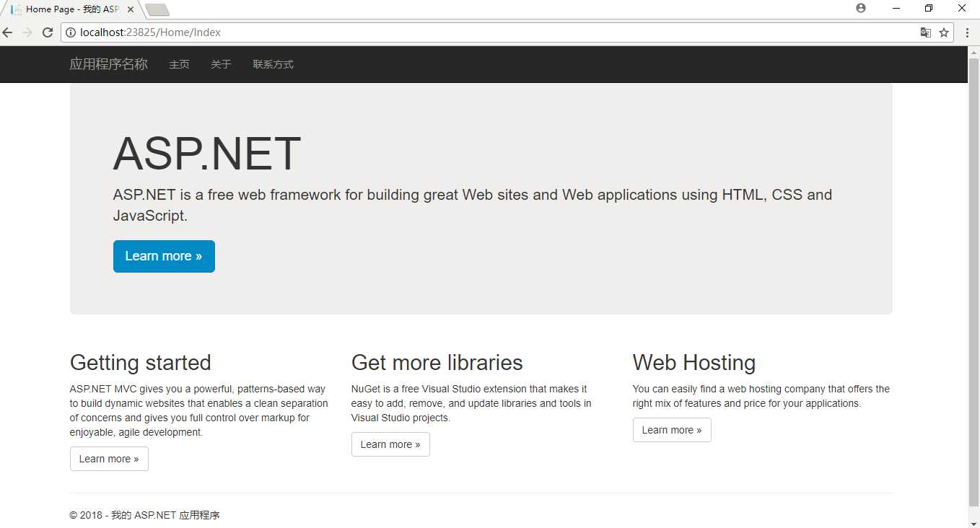Screen dimensions: 980x528
Task: Open the translate page icon
Action: [x=925, y=32]
